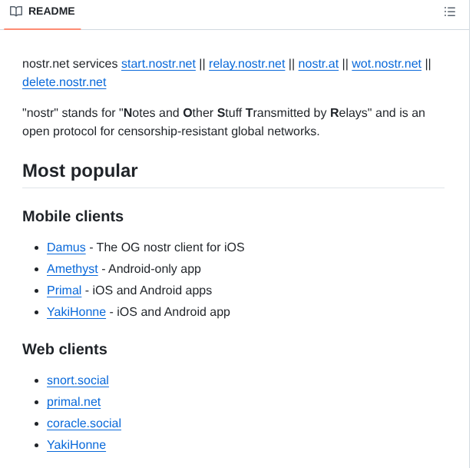Click the Mobile clients heading

point(73,217)
